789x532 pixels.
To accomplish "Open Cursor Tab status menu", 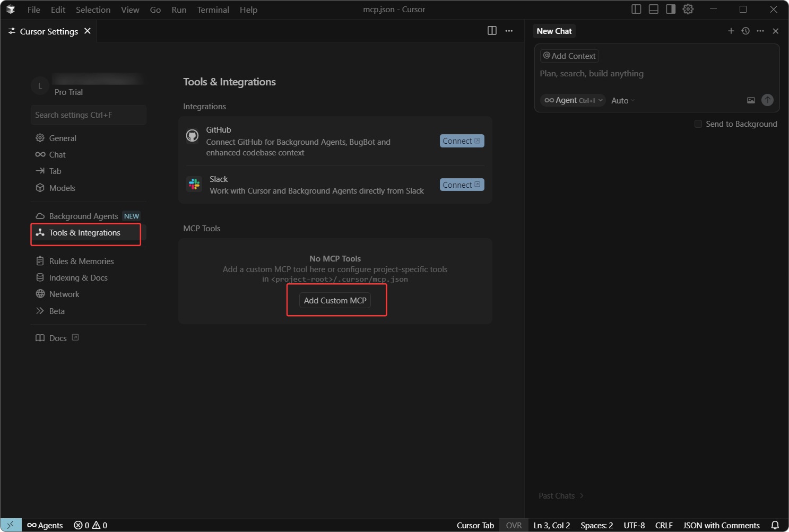I will point(475,525).
